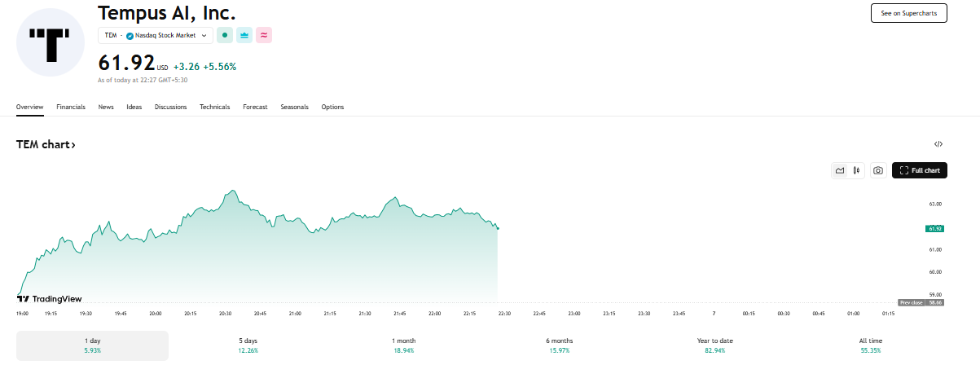Click the 63.00 price axis label

point(935,204)
